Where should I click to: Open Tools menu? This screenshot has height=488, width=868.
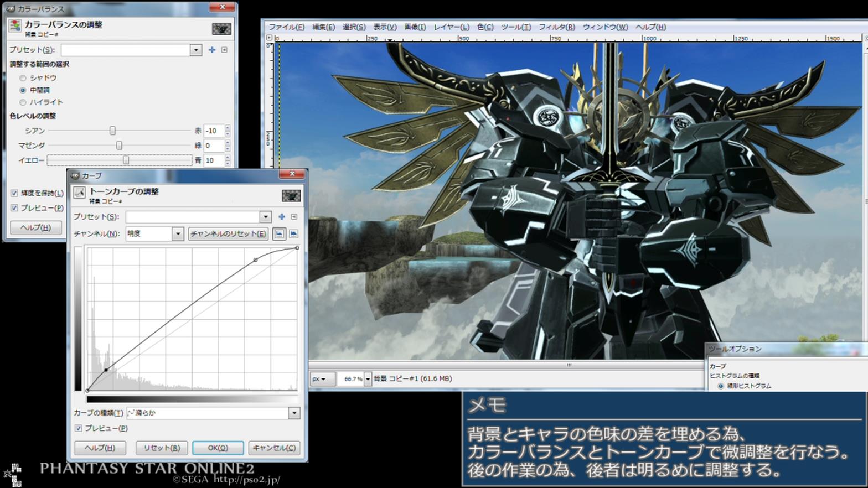pyautogui.click(x=516, y=27)
